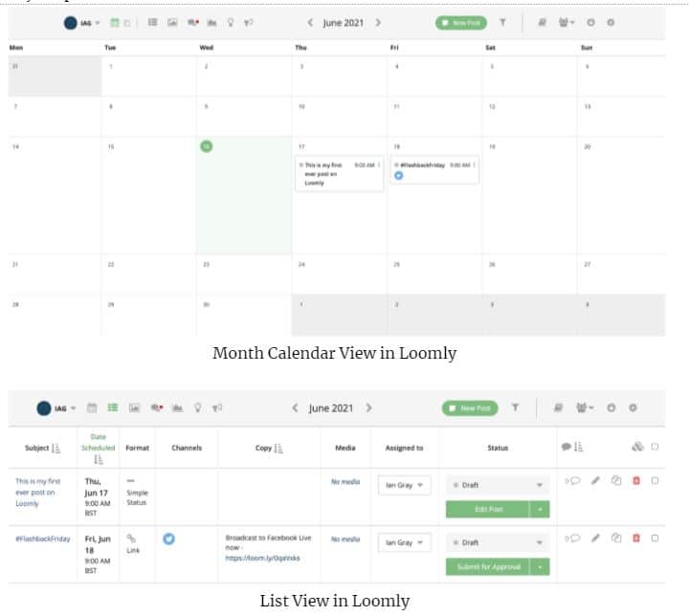Image resolution: width=689 pixels, height=616 pixels.
Task: Click 'Simple Status' format cell
Action: [137, 497]
